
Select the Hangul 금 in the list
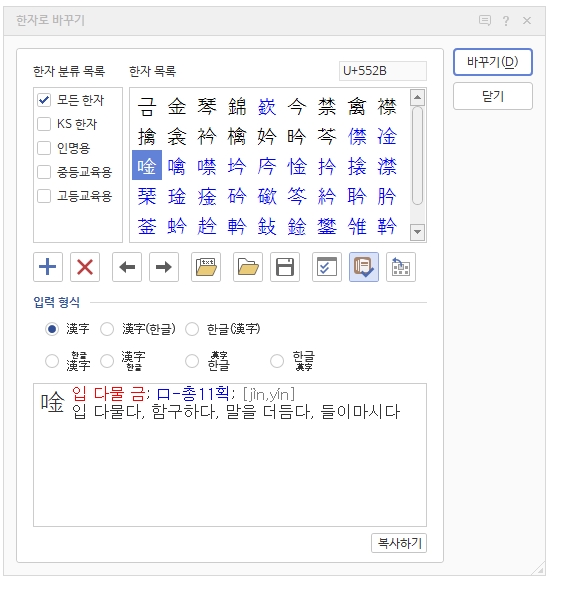click(x=147, y=106)
